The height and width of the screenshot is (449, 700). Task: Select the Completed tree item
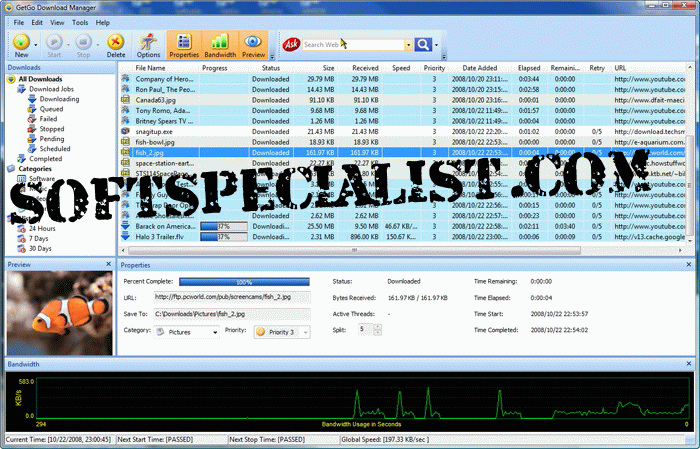46,158
